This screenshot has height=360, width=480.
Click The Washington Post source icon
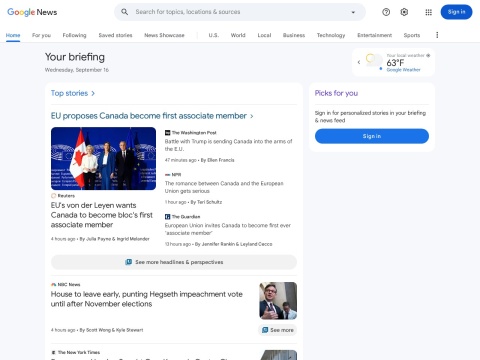168,133
